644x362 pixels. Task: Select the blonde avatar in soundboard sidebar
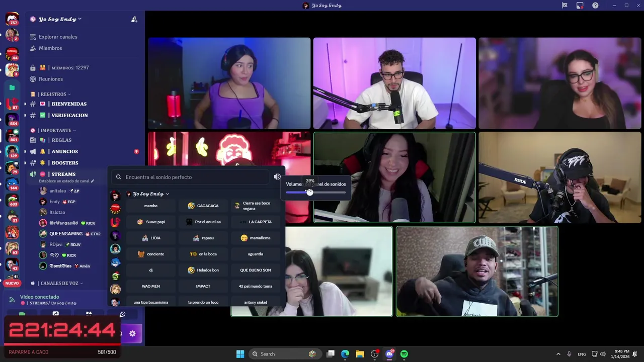(x=115, y=289)
